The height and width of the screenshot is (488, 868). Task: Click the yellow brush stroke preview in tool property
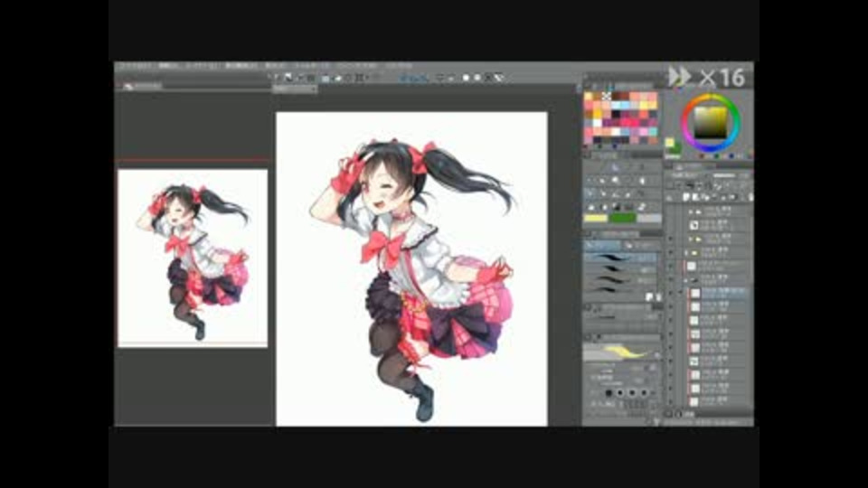click(x=621, y=352)
